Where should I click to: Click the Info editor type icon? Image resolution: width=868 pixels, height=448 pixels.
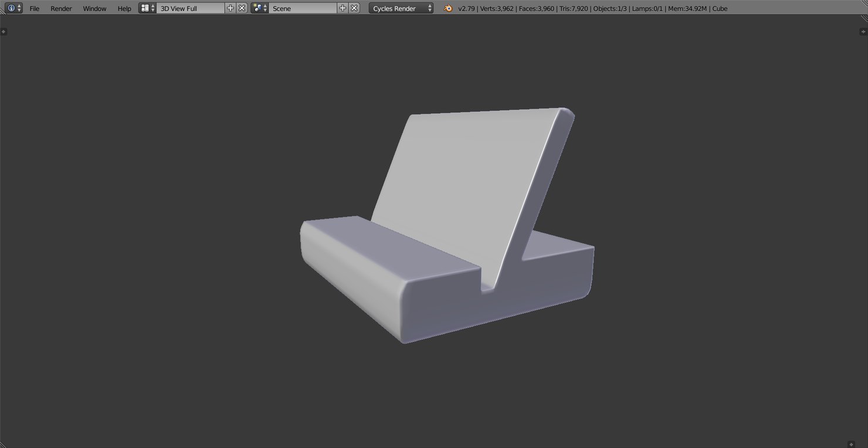11,8
